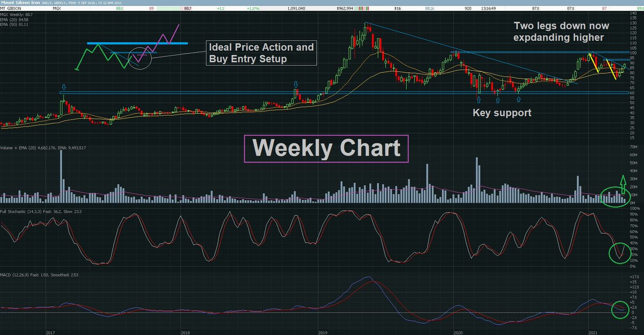Click the ask price 89 cell
Image resolution: width=644 pixels, height=335 pixels.
[x=152, y=10]
